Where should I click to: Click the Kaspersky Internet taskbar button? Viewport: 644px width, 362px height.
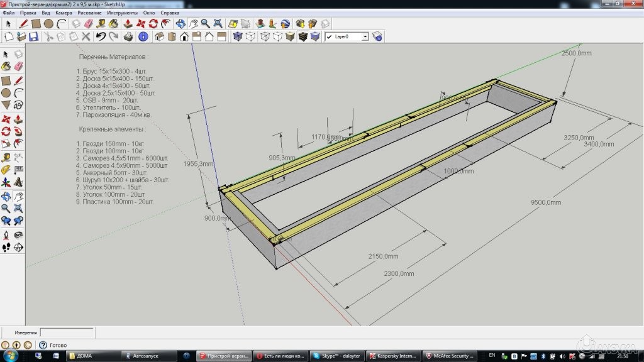click(392, 356)
